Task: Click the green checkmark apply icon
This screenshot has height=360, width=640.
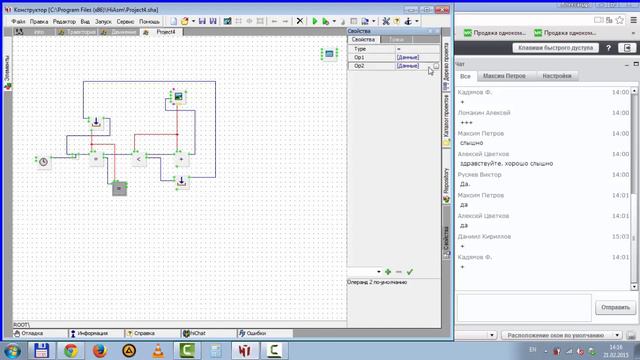Action: pyautogui.click(x=410, y=272)
